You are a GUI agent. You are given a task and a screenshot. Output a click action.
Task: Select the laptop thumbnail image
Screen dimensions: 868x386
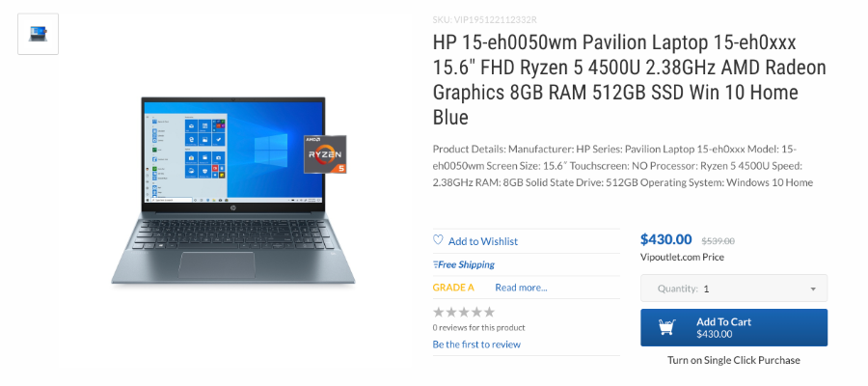point(39,34)
